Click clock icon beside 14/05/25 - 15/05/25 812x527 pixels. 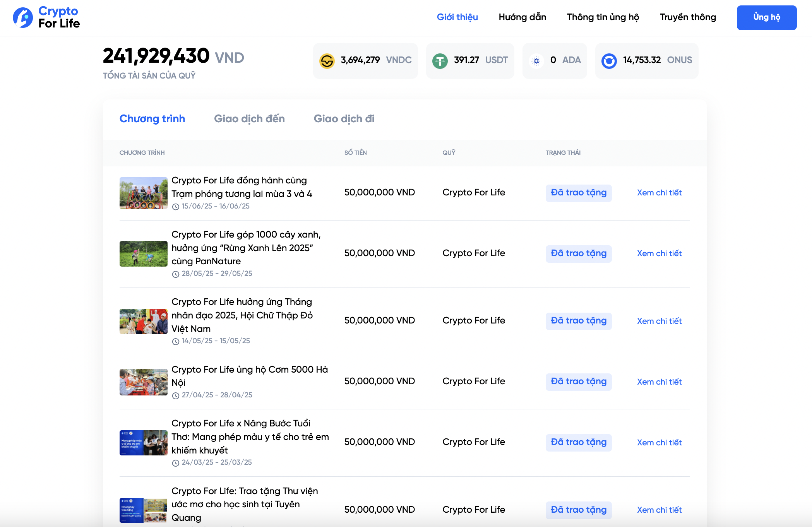point(176,341)
